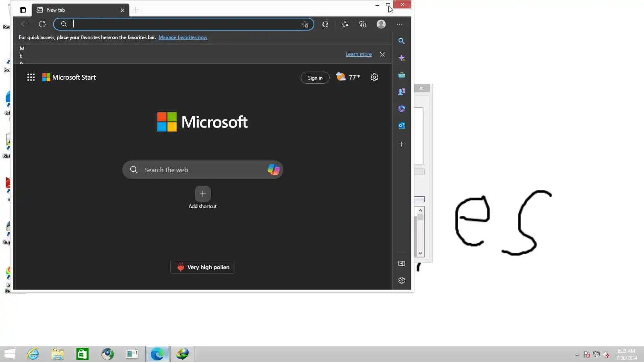Viewport: 644px width, 362px height.
Task: Open Edge tab actions menu icon
Action: click(x=23, y=10)
